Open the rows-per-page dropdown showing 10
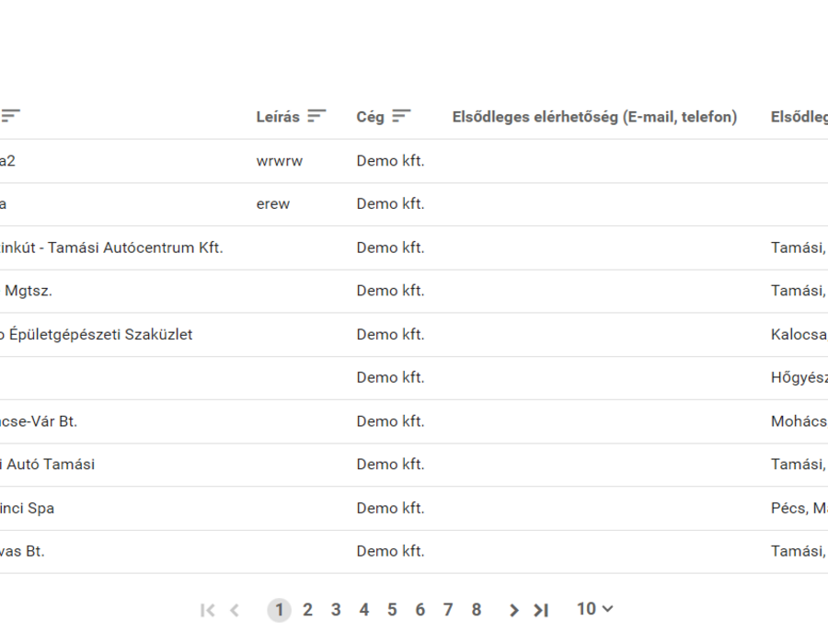The width and height of the screenshot is (828, 644). (x=594, y=609)
